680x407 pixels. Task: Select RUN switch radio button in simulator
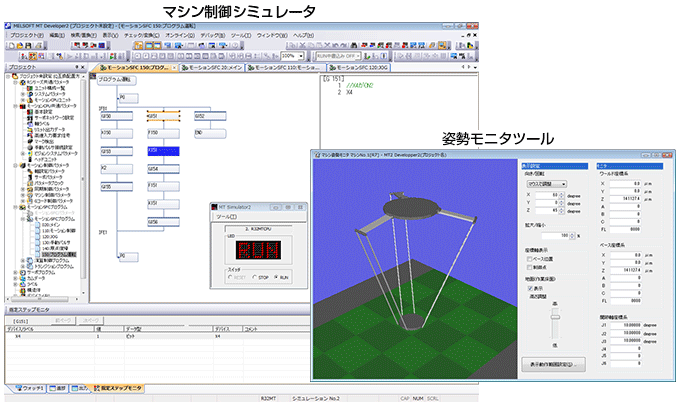point(276,277)
